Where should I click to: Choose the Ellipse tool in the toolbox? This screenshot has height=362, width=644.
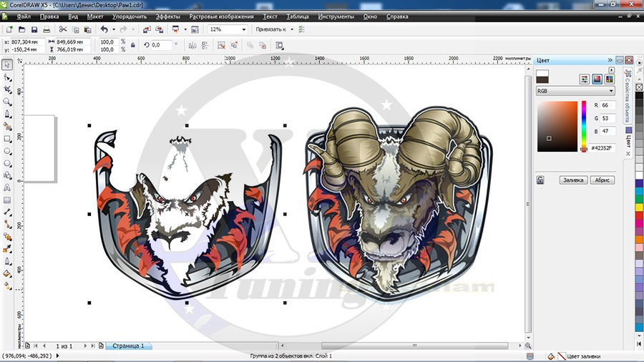click(x=7, y=151)
